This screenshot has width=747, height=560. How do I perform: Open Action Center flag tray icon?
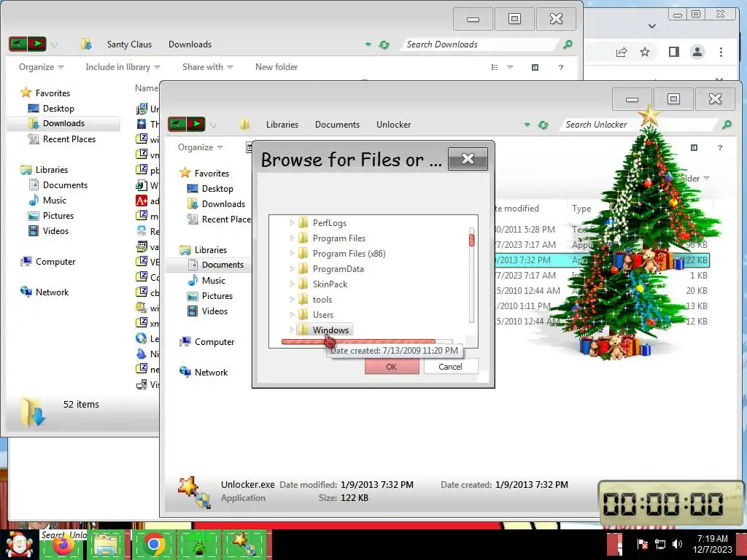[642, 544]
